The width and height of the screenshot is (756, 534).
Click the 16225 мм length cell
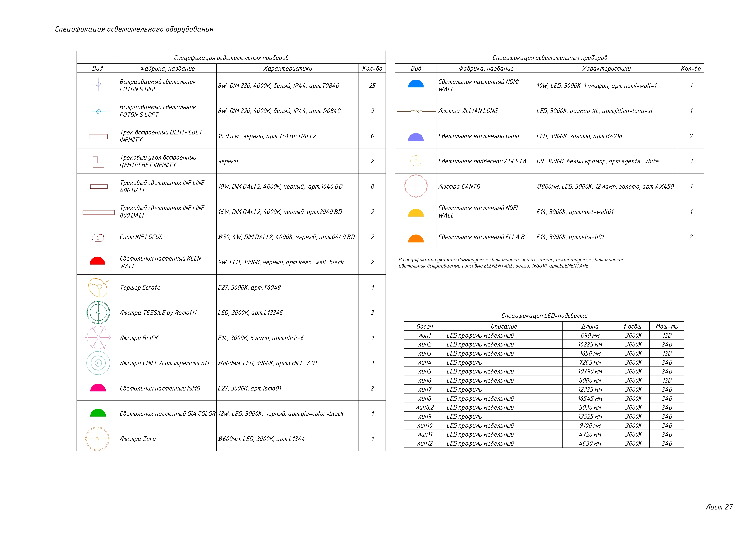(x=590, y=344)
